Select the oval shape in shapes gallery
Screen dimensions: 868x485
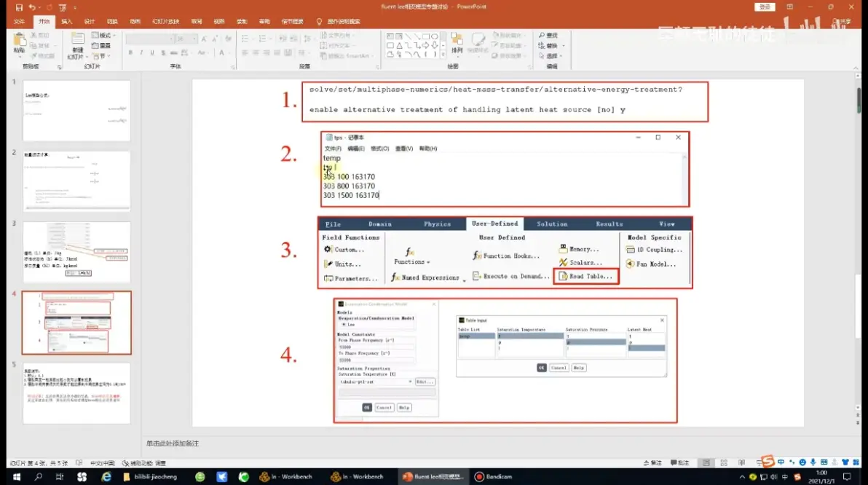click(x=435, y=36)
